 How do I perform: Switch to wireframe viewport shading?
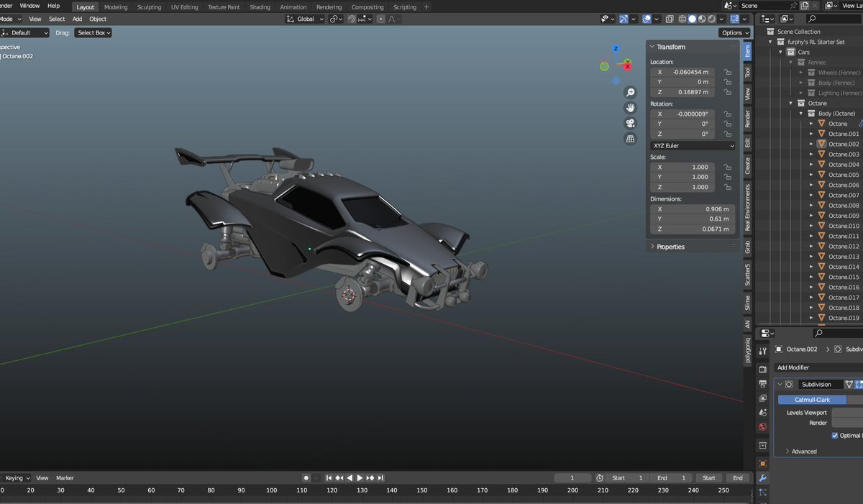coord(682,19)
